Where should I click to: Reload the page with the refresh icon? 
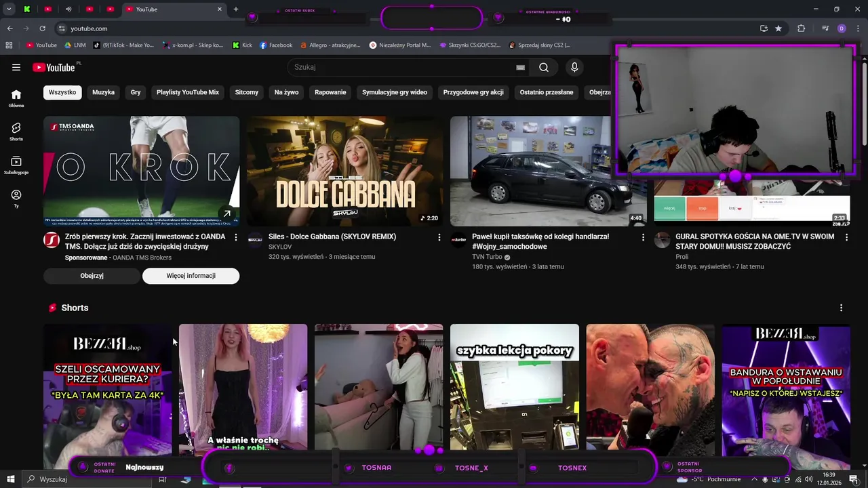click(42, 28)
